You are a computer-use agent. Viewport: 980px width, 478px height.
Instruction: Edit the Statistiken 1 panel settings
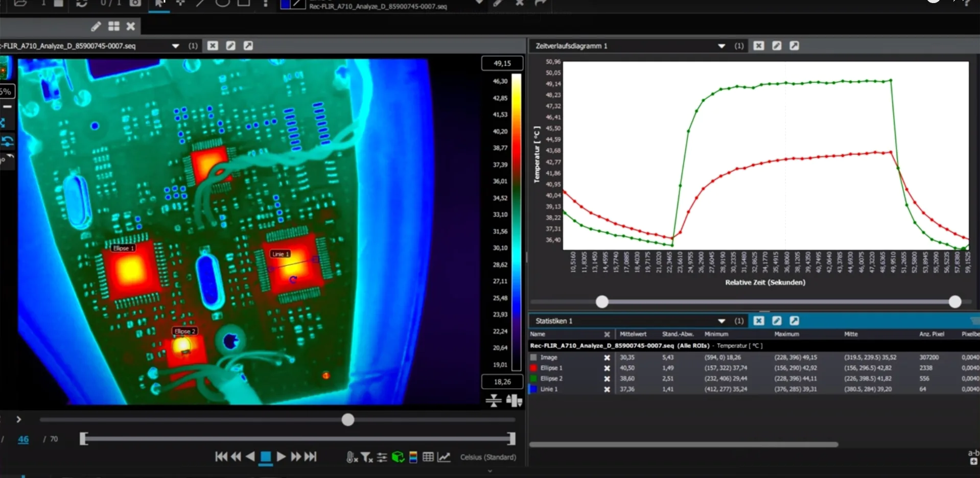777,321
